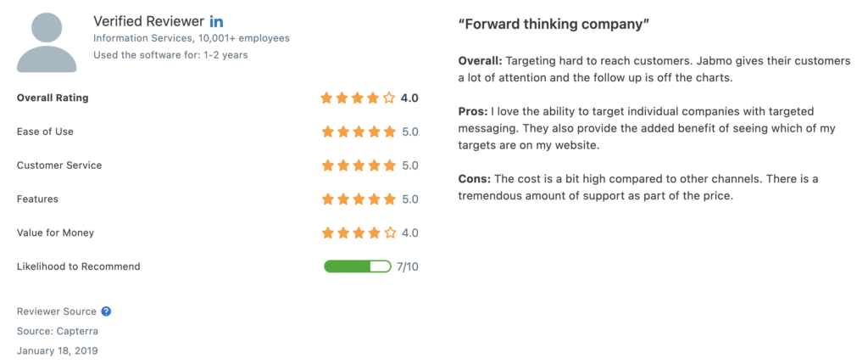Click the empty fifth star in Overall Rating

[388, 98]
